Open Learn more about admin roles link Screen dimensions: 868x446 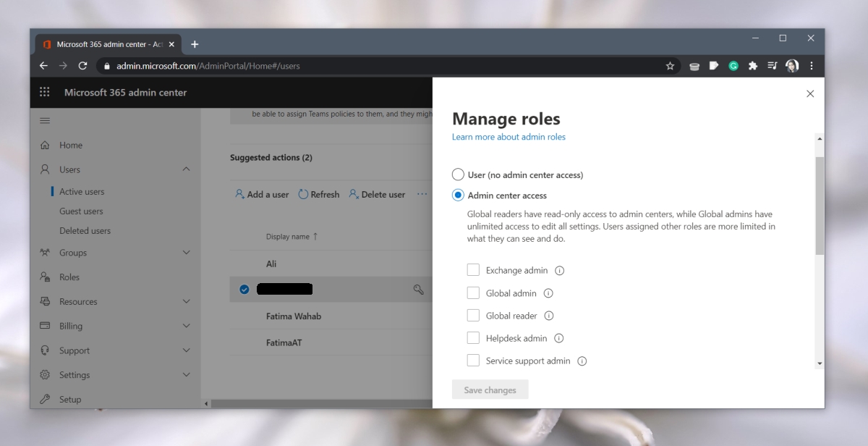[509, 137]
